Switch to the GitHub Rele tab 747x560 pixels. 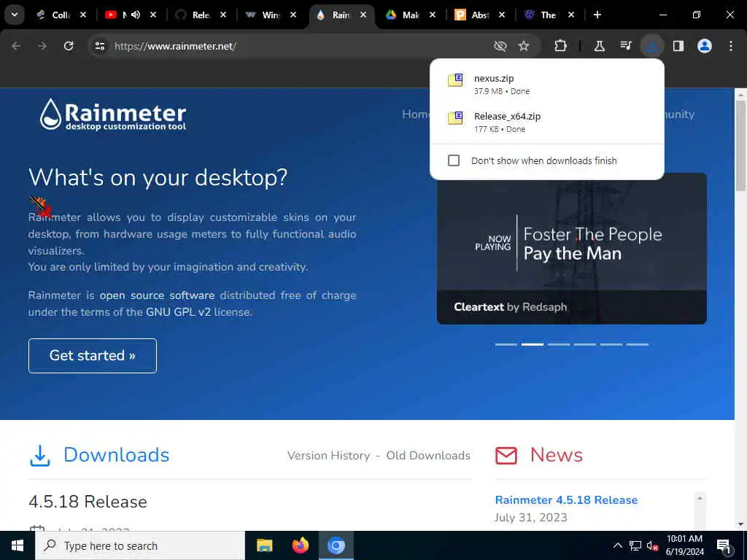pyautogui.click(x=199, y=15)
